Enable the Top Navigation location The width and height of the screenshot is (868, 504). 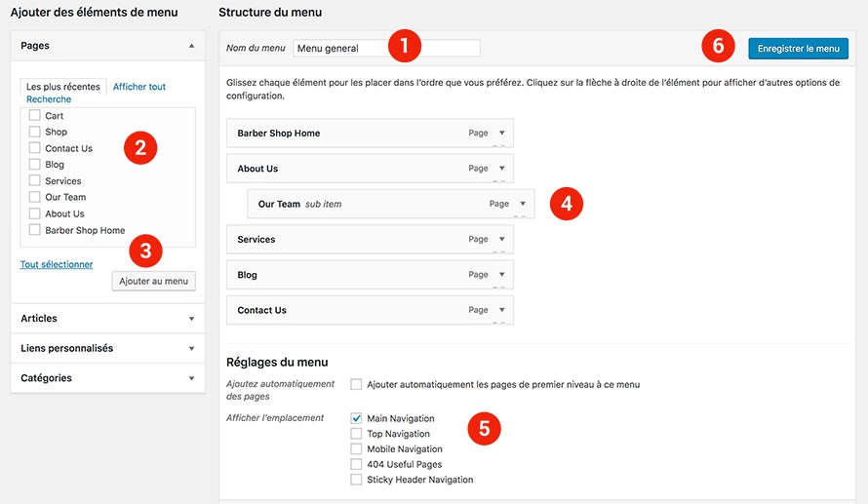click(356, 434)
